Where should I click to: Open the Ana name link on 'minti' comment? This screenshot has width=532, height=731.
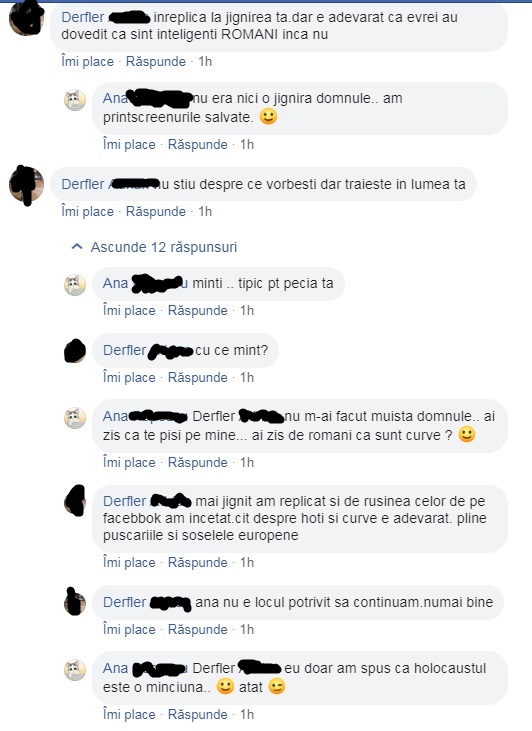[115, 283]
